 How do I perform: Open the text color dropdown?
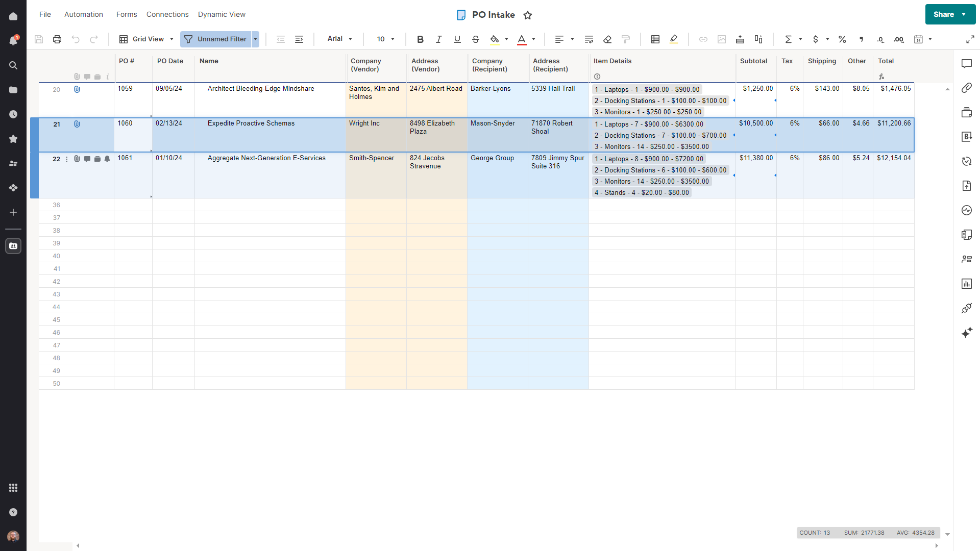(534, 39)
